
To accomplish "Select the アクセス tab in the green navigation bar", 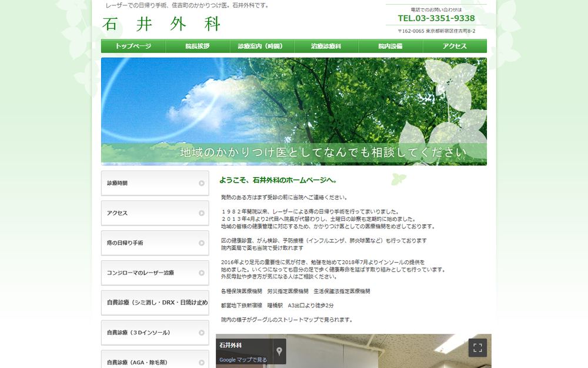I will [455, 46].
